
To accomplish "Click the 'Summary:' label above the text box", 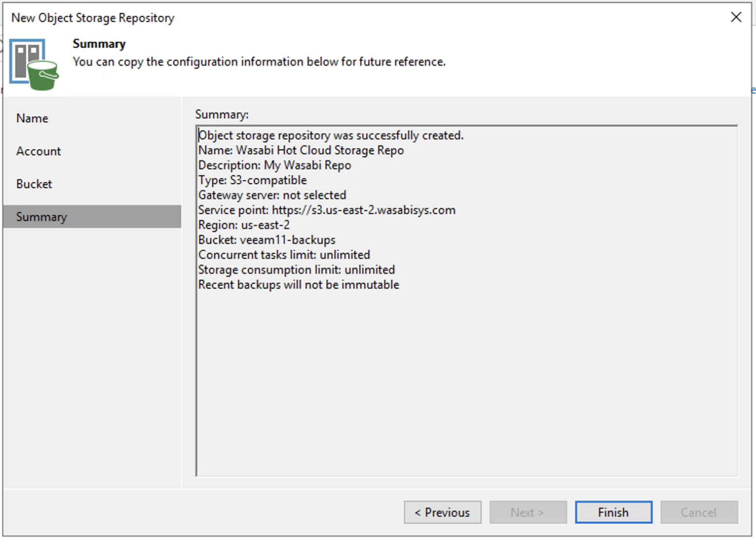I will (222, 114).
